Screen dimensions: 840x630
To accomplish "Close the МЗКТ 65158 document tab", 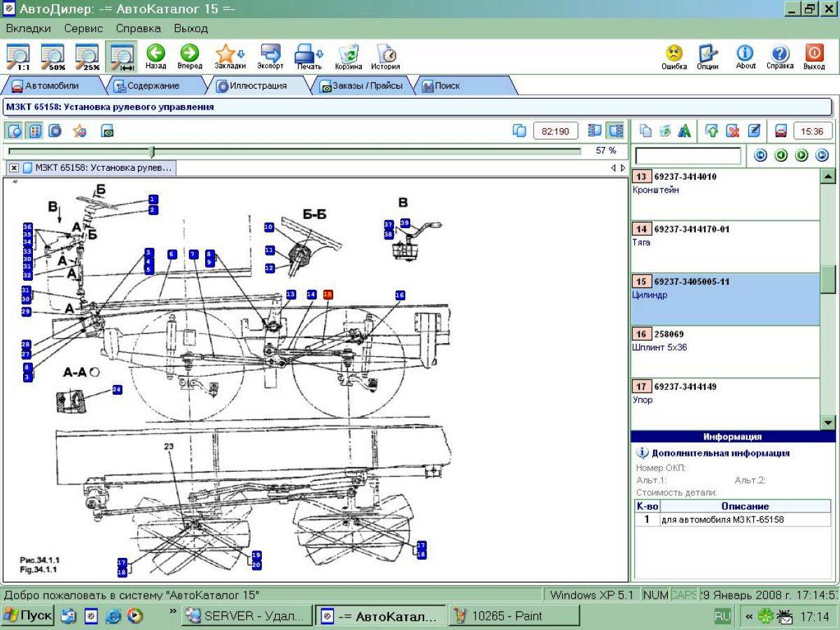I will click(14, 168).
